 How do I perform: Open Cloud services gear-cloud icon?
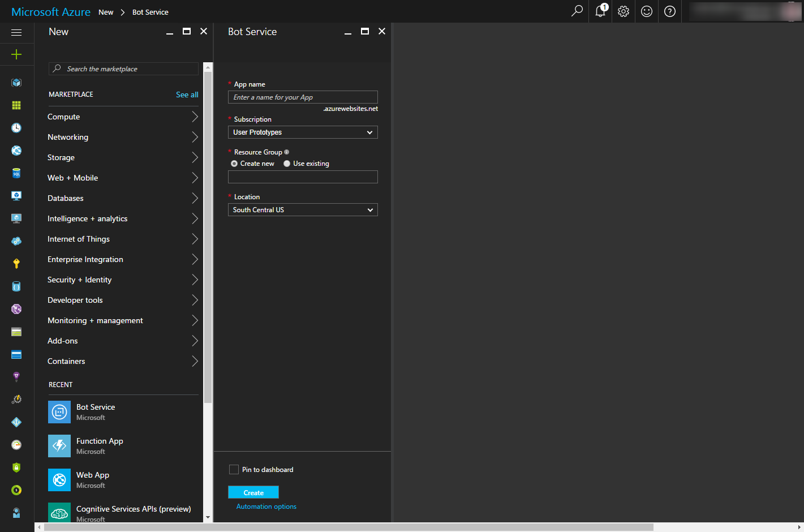click(16, 241)
